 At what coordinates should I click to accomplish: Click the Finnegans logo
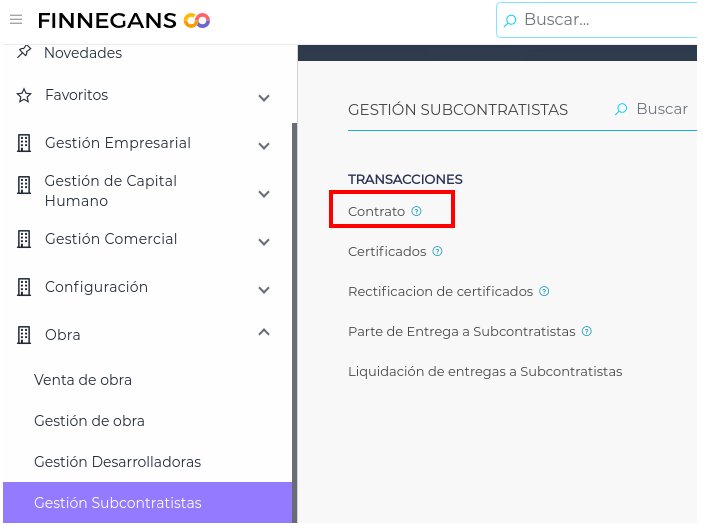tap(123, 20)
